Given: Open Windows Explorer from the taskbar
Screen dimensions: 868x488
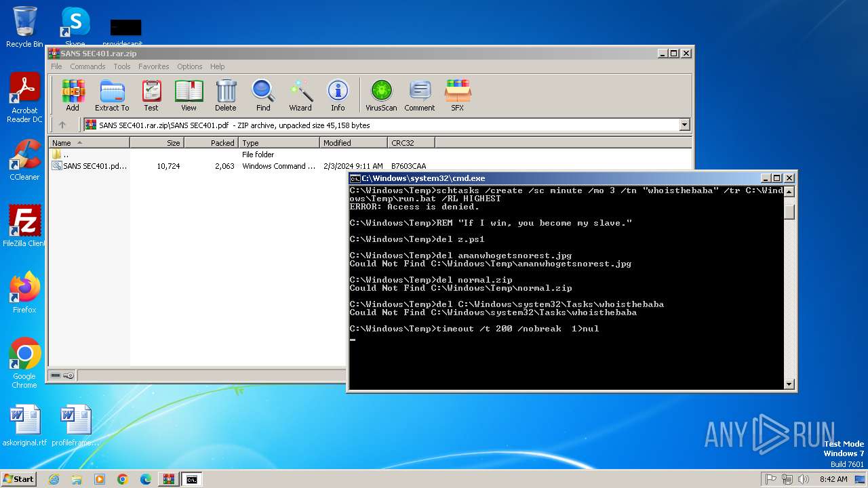Looking at the screenshot, I should pyautogui.click(x=77, y=479).
